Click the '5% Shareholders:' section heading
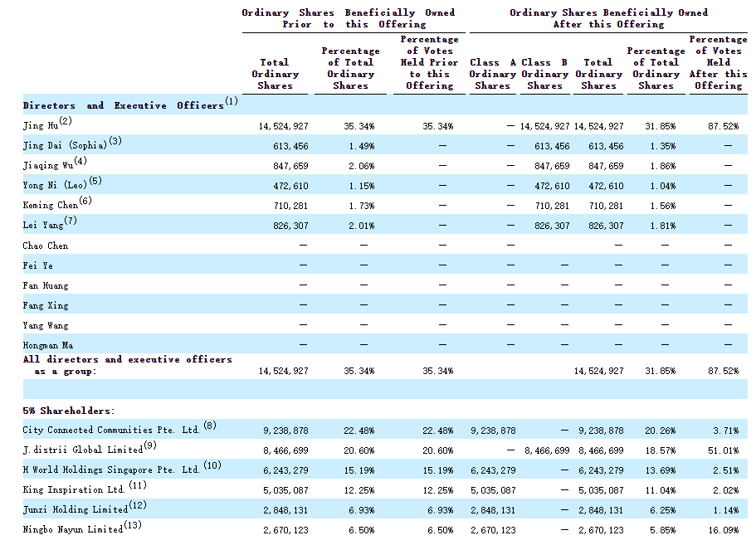 point(69,411)
